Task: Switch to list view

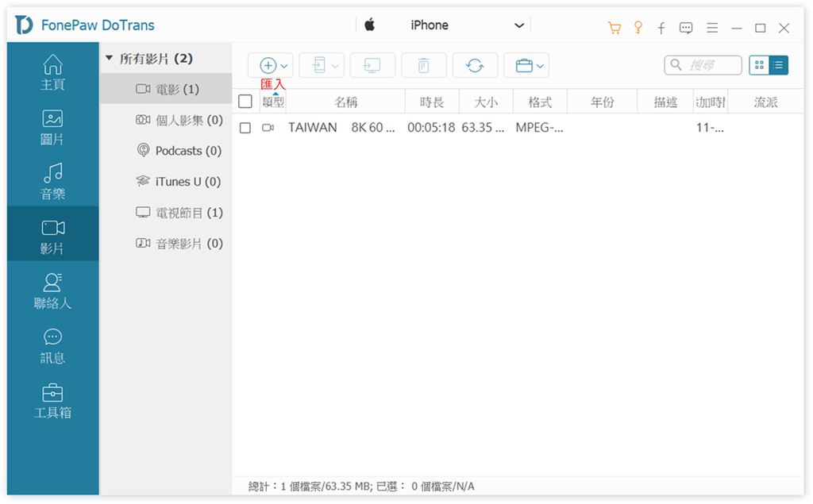Action: (778, 65)
